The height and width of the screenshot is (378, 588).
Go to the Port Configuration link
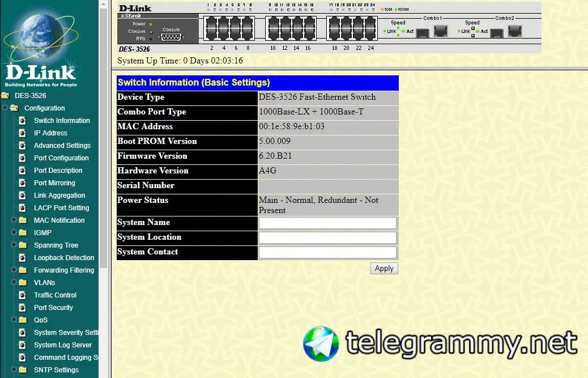coord(62,158)
